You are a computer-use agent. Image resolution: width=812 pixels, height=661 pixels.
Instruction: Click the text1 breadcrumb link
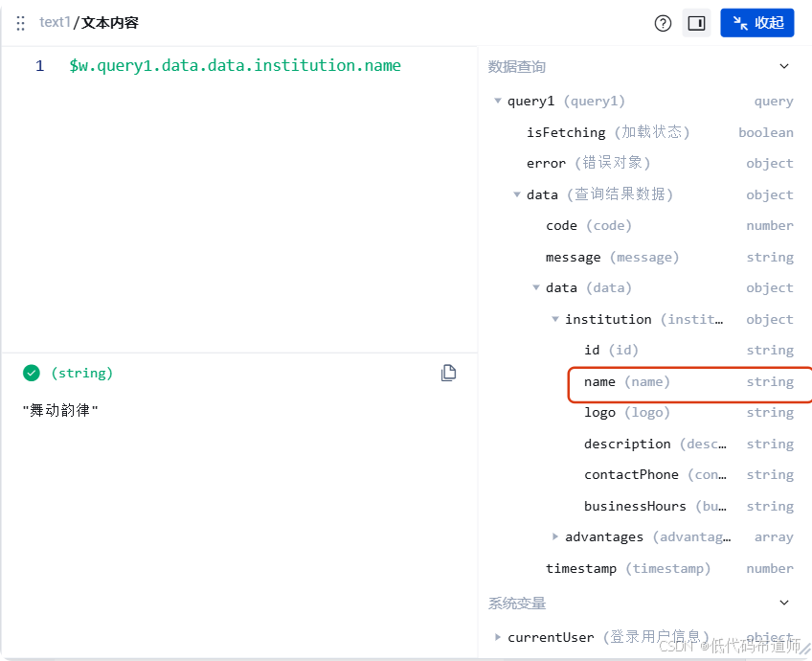(x=55, y=22)
